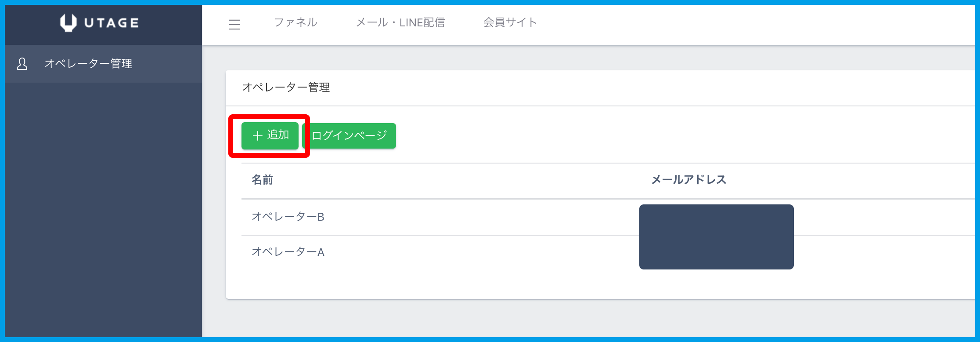Image resolution: width=980 pixels, height=342 pixels.
Task: Toggle the hamburger sidebar menu icon
Action: (234, 24)
